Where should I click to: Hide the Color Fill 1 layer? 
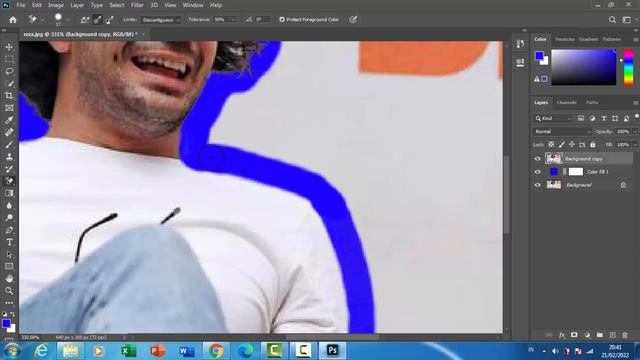(x=537, y=172)
